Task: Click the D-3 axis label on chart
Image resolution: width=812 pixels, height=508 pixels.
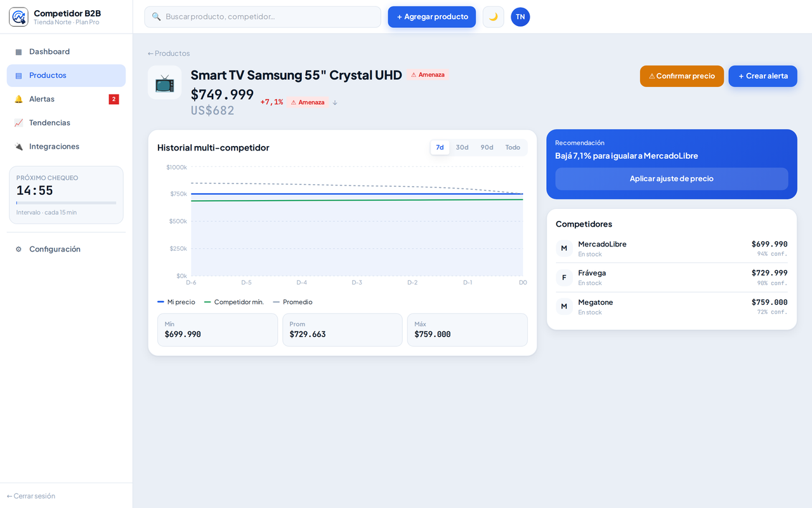Action: (x=357, y=283)
